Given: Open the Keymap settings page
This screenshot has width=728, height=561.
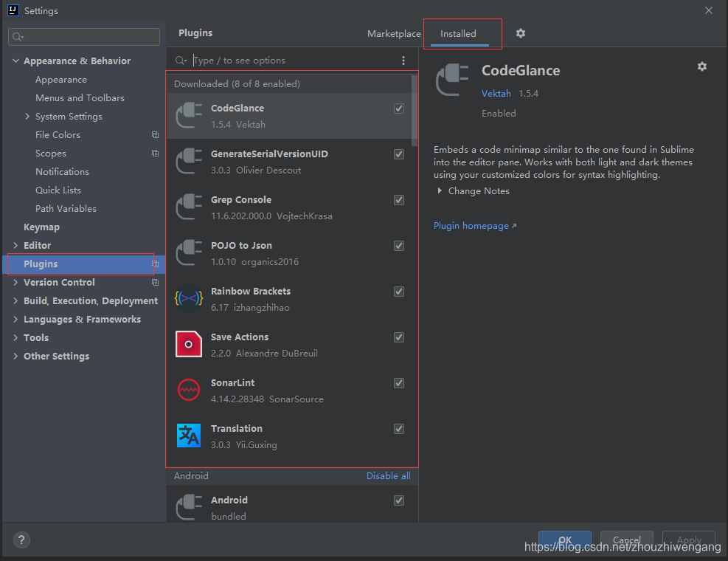Looking at the screenshot, I should [x=41, y=227].
